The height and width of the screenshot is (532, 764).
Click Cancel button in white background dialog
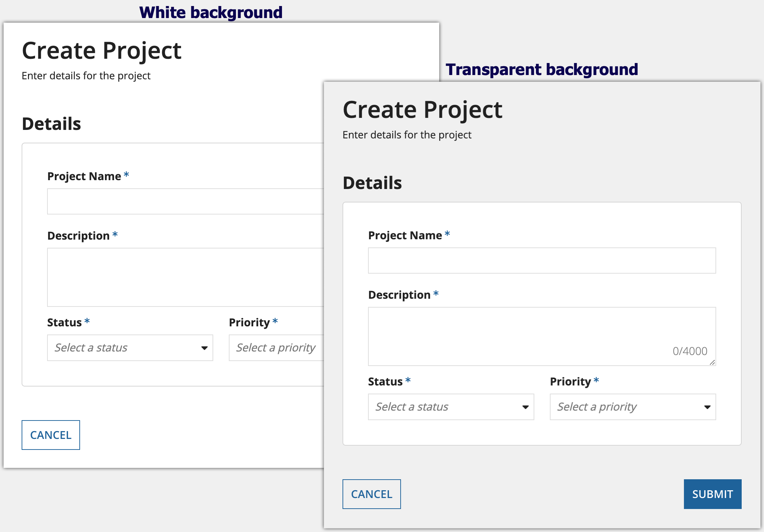(51, 435)
